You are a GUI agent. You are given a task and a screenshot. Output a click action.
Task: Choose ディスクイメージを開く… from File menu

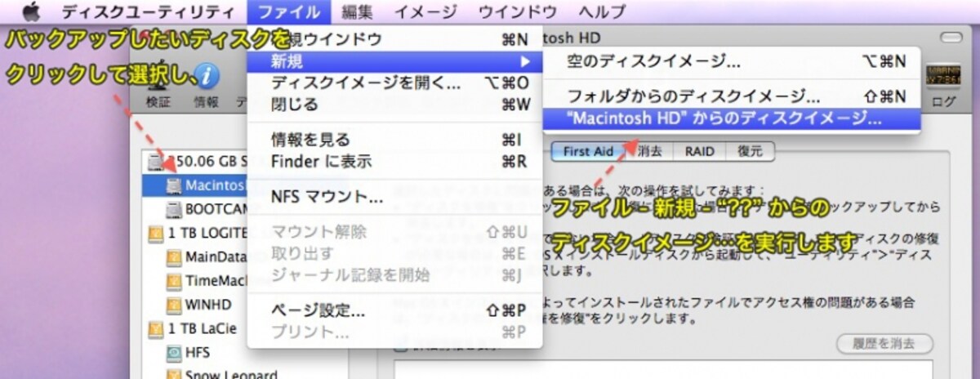tap(394, 82)
